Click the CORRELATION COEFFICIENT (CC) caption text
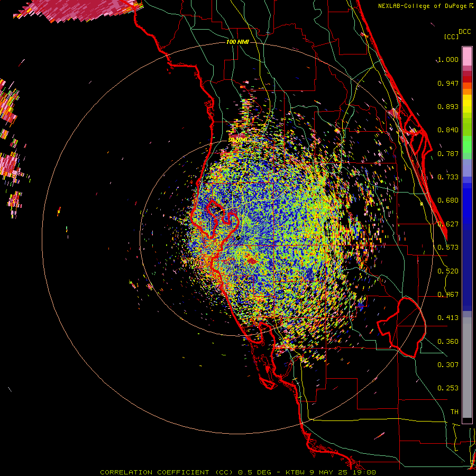Image resolution: width=476 pixels, height=476 pixels. click(x=167, y=472)
